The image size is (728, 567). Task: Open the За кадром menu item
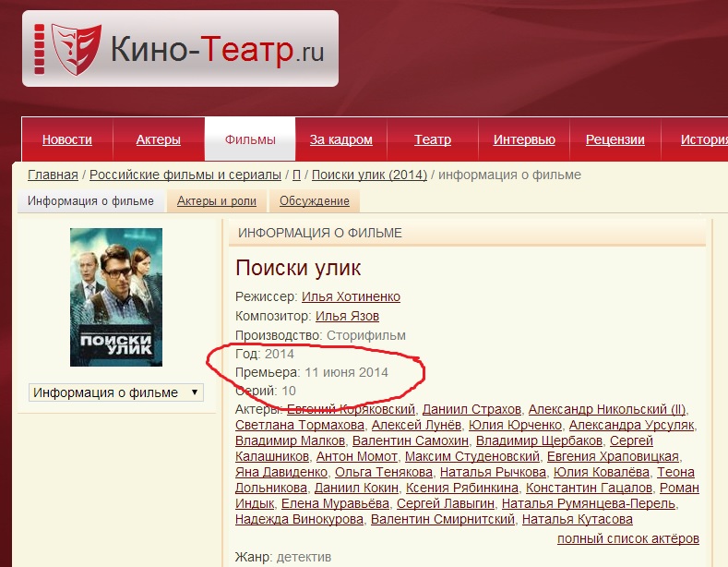tap(341, 139)
